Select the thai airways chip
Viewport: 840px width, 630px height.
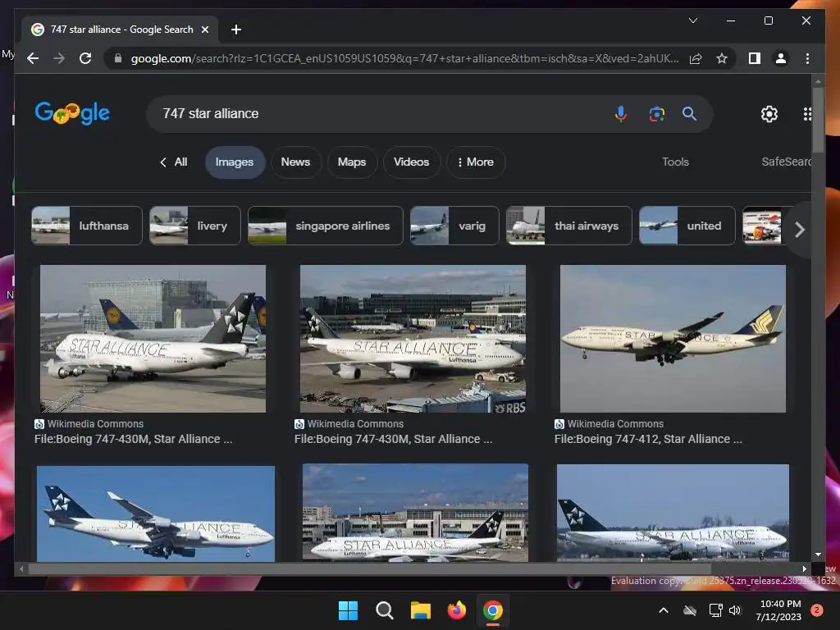[x=569, y=226]
